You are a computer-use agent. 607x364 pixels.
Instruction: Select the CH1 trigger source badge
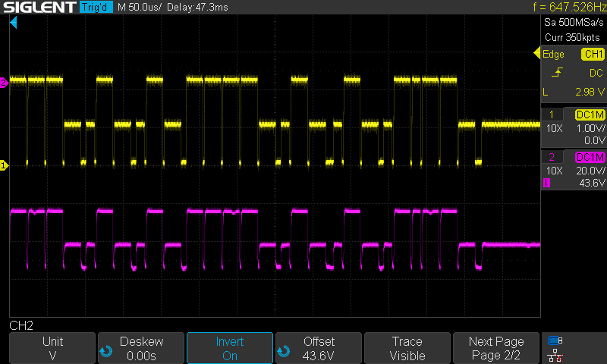(593, 54)
